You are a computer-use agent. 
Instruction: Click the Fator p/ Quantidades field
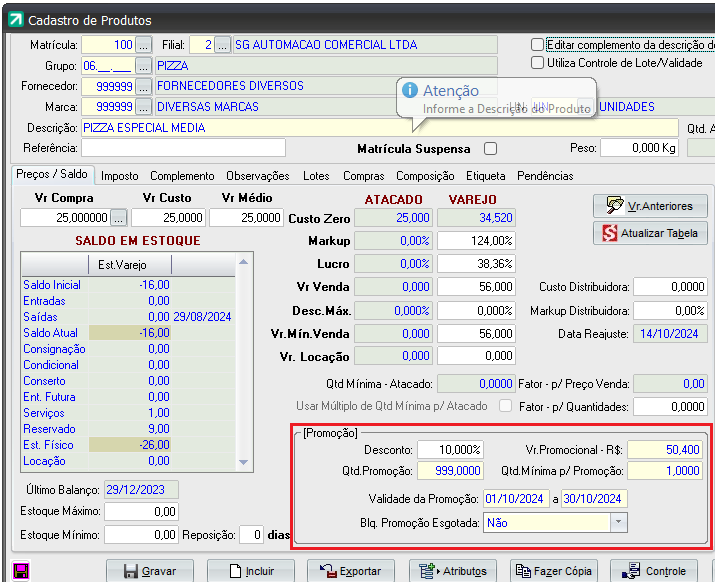click(x=670, y=406)
